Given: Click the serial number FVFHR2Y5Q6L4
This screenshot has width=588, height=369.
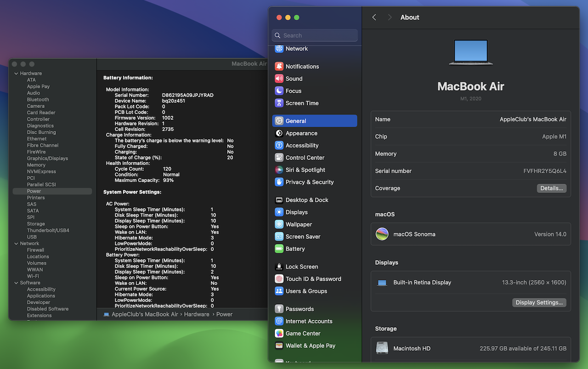Looking at the screenshot, I should pos(545,171).
